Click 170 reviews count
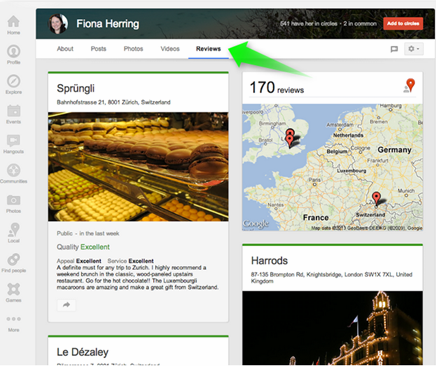Image resolution: width=436 pixels, height=366 pixels. pos(277,88)
